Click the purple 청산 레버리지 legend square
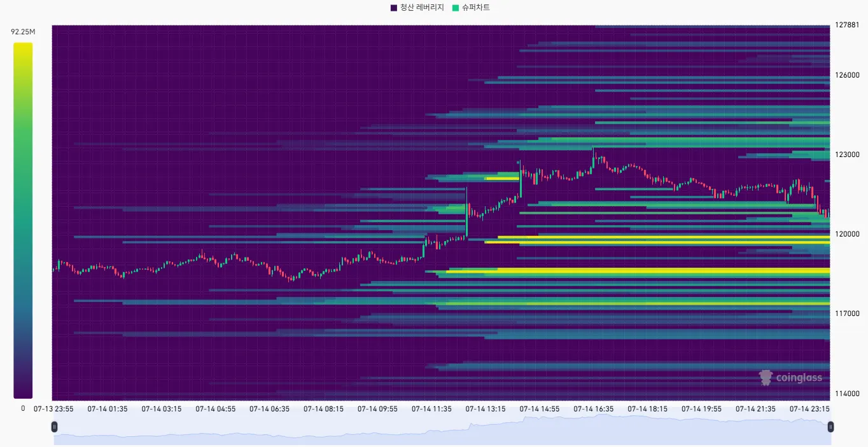The width and height of the screenshot is (868, 447). coord(394,8)
